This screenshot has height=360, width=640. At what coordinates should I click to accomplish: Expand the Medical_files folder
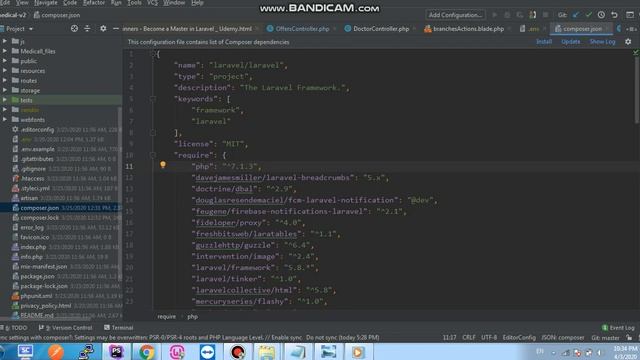click(x=4, y=51)
